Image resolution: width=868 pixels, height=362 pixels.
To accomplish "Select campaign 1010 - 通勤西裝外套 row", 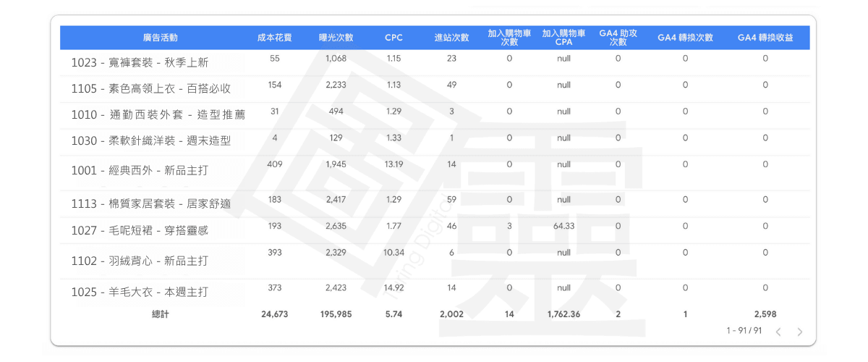I will pos(158,115).
